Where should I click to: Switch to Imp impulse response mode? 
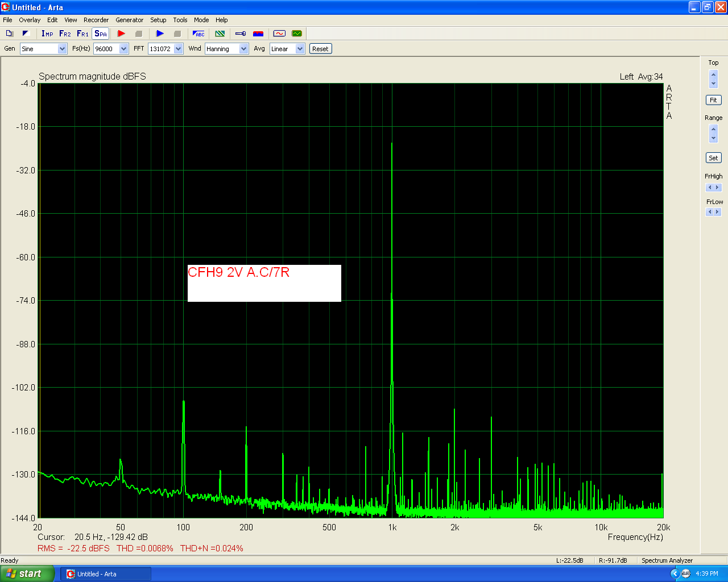click(x=47, y=34)
